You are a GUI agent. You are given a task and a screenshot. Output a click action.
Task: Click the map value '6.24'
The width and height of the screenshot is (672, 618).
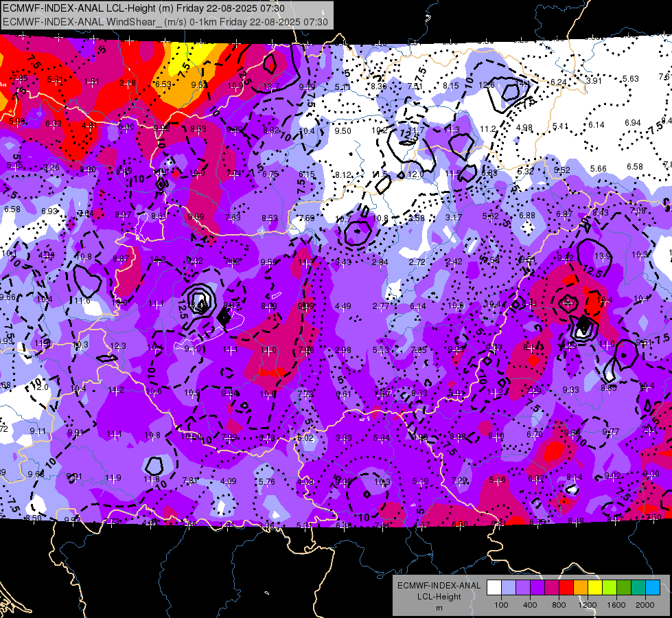[x=559, y=82]
